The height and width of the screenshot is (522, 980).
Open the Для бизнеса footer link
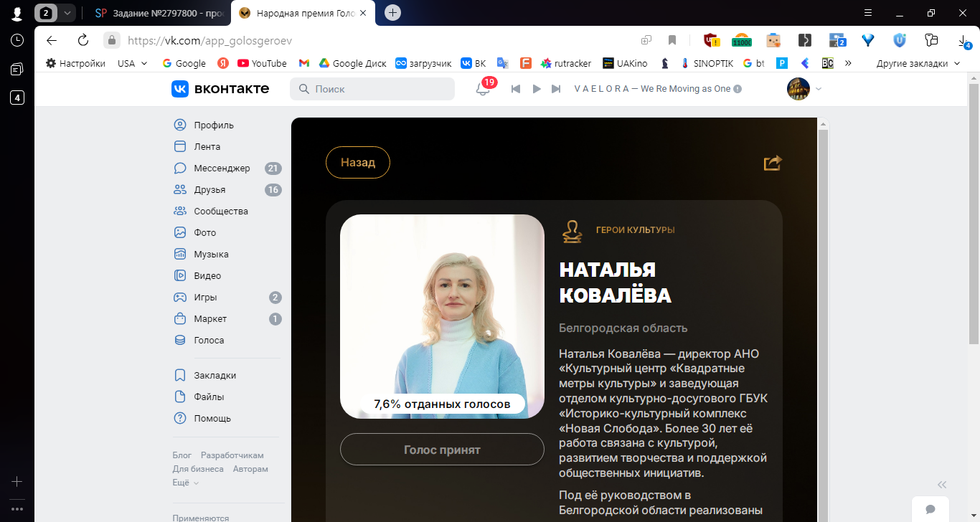pyautogui.click(x=198, y=469)
